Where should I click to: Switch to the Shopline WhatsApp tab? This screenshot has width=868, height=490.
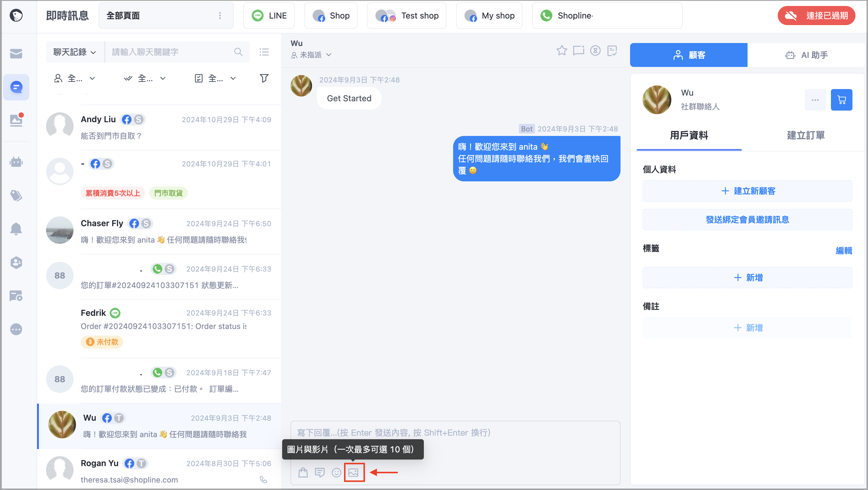607,16
